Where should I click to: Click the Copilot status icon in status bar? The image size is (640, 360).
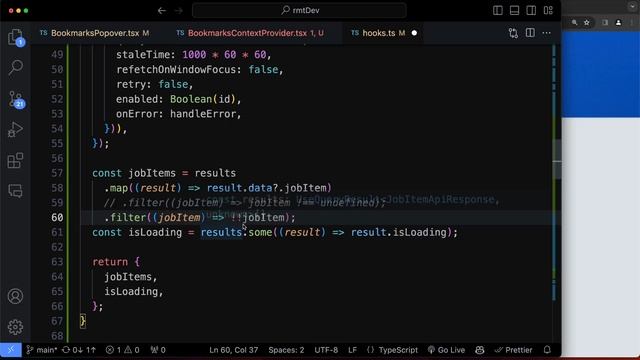tap(480, 350)
